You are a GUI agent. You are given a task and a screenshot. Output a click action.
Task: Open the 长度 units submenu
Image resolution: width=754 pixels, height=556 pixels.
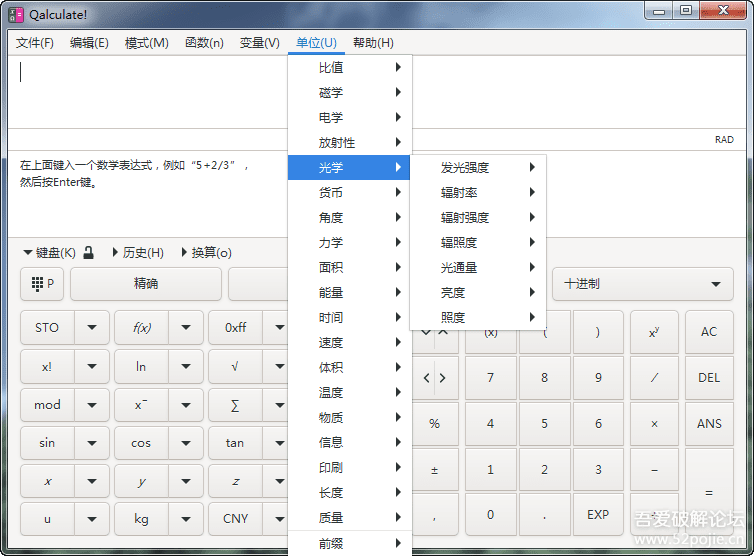click(x=350, y=493)
